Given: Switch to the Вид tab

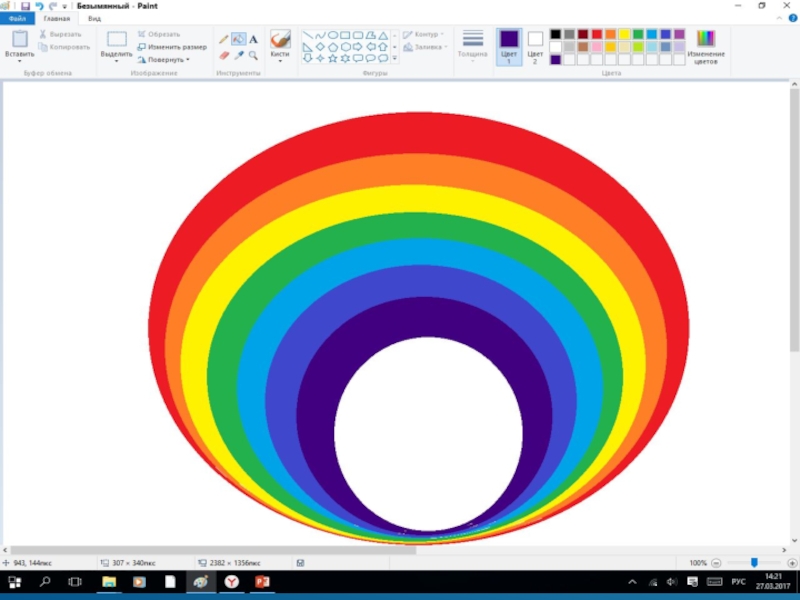Looking at the screenshot, I should click(x=94, y=19).
